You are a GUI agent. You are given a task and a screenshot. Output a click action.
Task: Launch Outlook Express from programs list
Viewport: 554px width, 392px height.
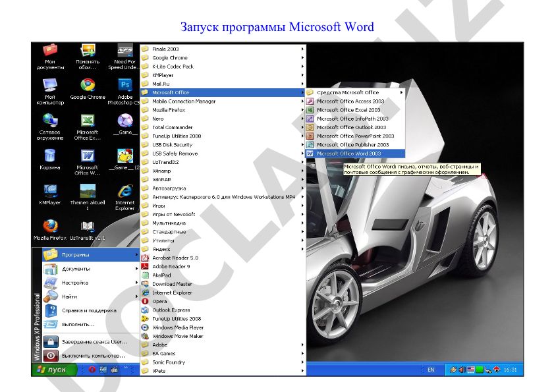click(x=223, y=310)
